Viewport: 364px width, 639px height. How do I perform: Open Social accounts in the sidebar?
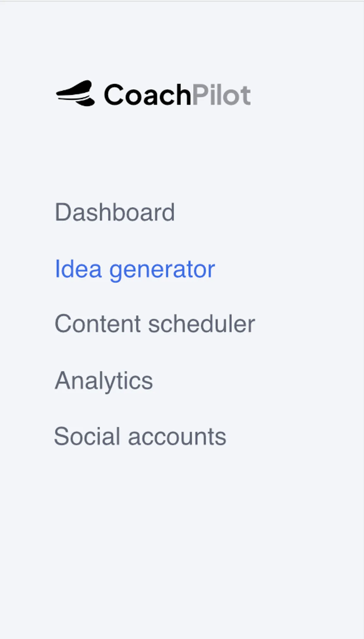pos(140,436)
